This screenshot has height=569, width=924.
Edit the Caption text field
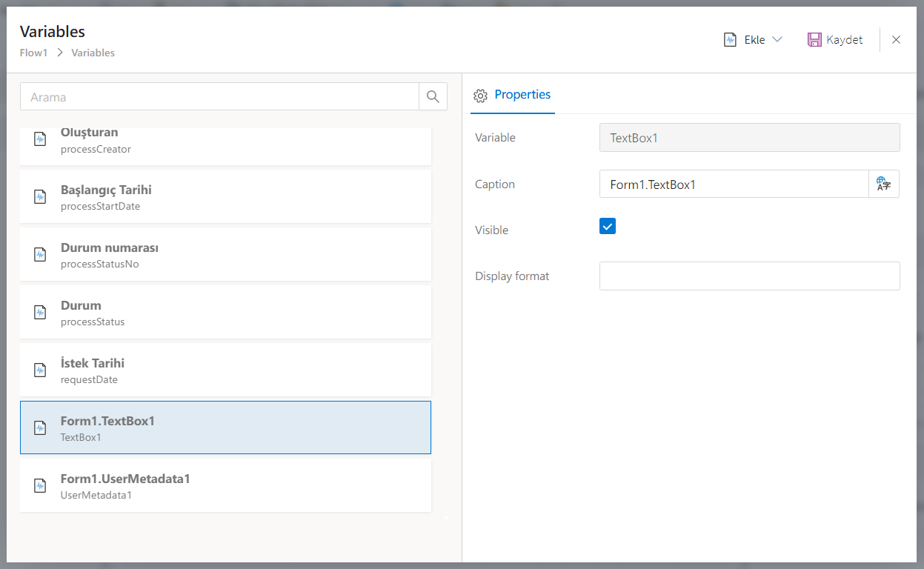pos(733,184)
